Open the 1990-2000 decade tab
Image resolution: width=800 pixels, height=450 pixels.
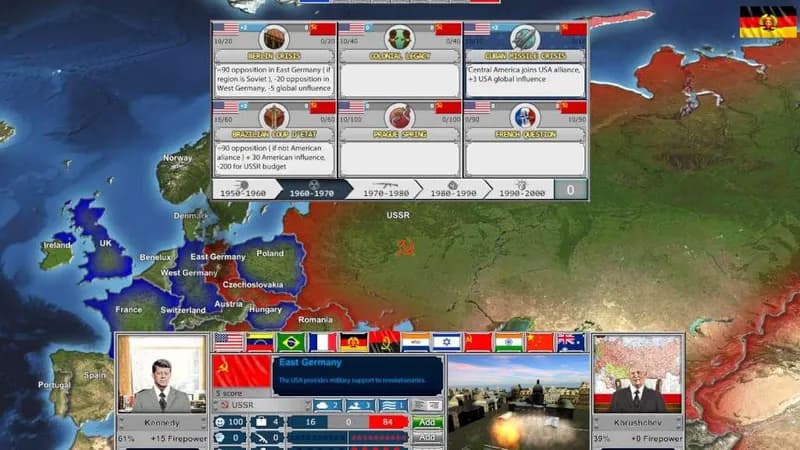click(522, 189)
